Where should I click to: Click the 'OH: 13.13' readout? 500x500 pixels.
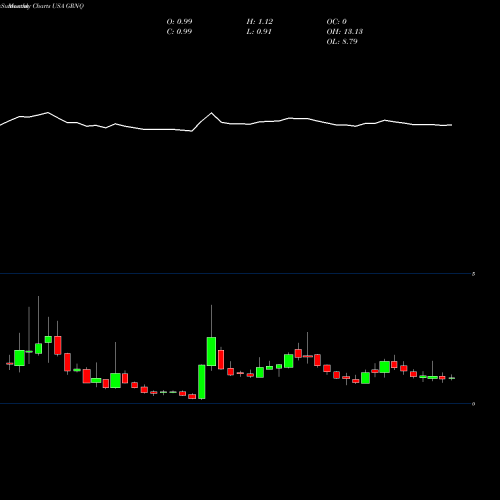click(345, 31)
